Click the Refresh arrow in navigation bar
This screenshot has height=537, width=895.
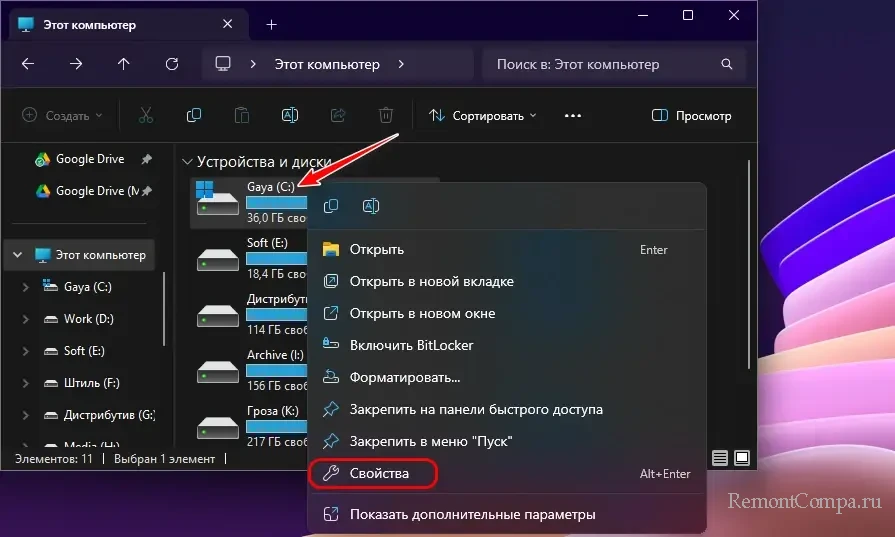pyautogui.click(x=172, y=64)
